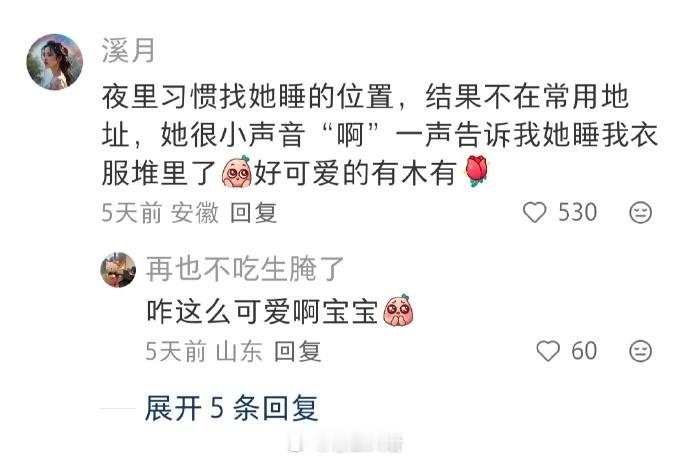This screenshot has height=460, width=690.
Task: Click the peach emoji in the reply
Action: [398, 310]
